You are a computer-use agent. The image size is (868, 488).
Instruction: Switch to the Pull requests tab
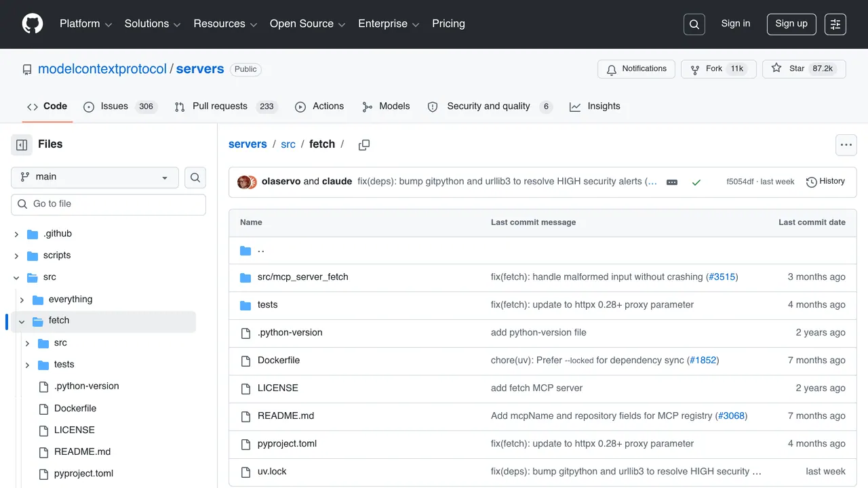[x=226, y=106]
